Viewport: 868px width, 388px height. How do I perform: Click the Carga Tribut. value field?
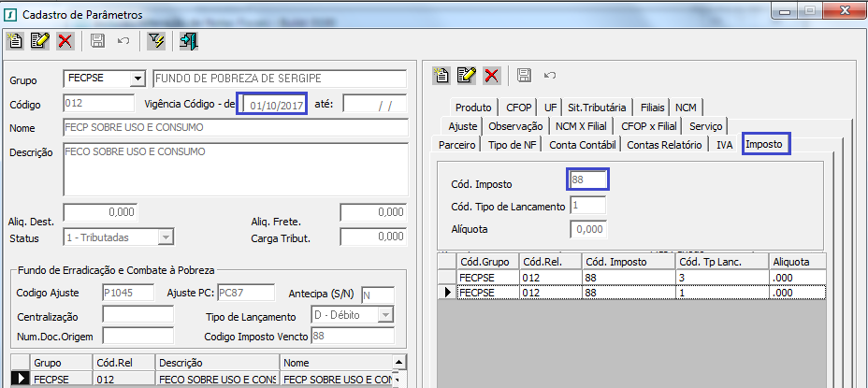click(x=373, y=237)
